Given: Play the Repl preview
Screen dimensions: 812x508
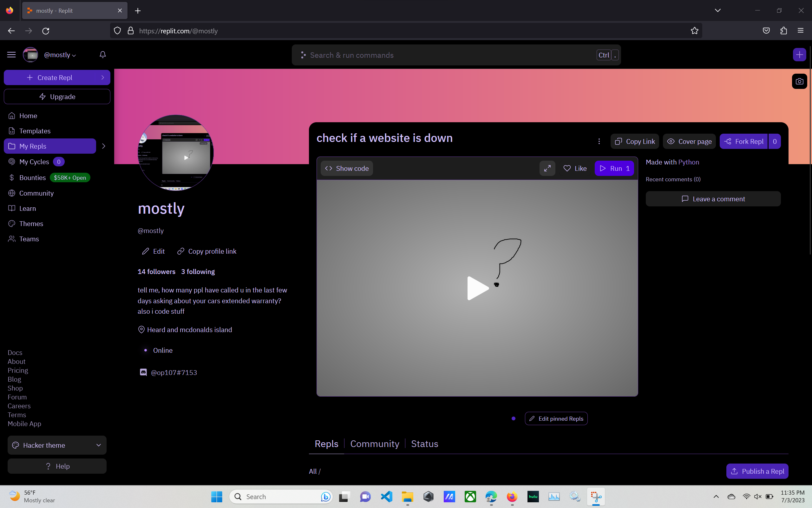Looking at the screenshot, I should click(477, 288).
